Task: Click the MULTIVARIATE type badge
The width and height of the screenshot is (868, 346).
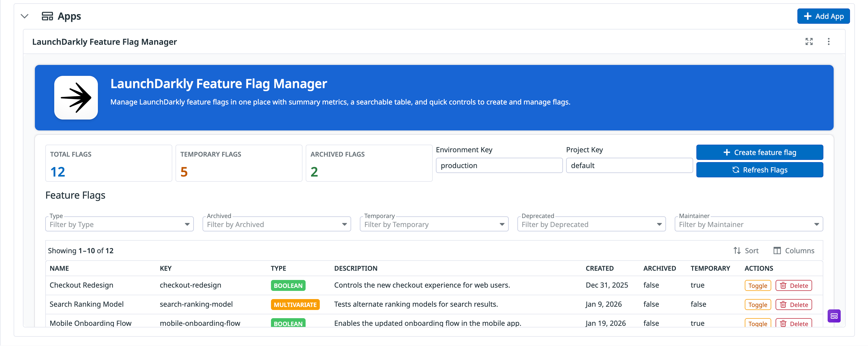Action: pyautogui.click(x=295, y=305)
